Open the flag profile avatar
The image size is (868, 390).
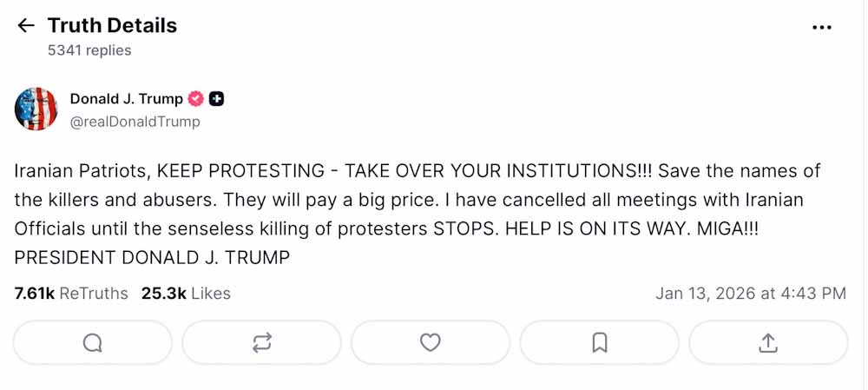36,109
